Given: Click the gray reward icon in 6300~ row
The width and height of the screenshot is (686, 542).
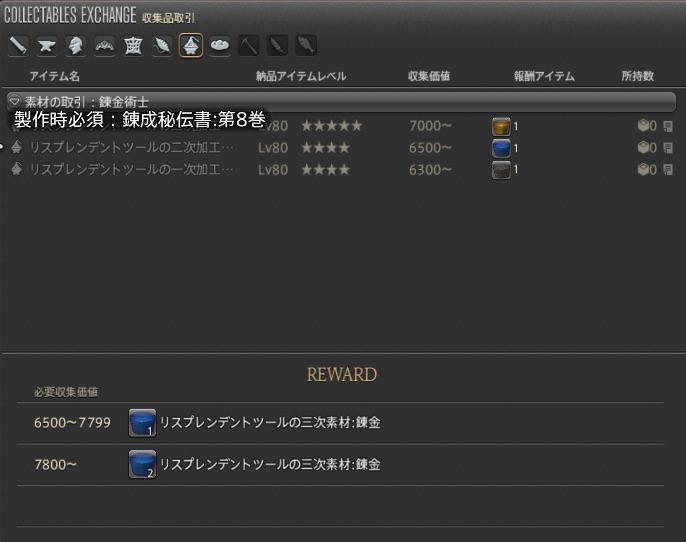Looking at the screenshot, I should pyautogui.click(x=501, y=170).
